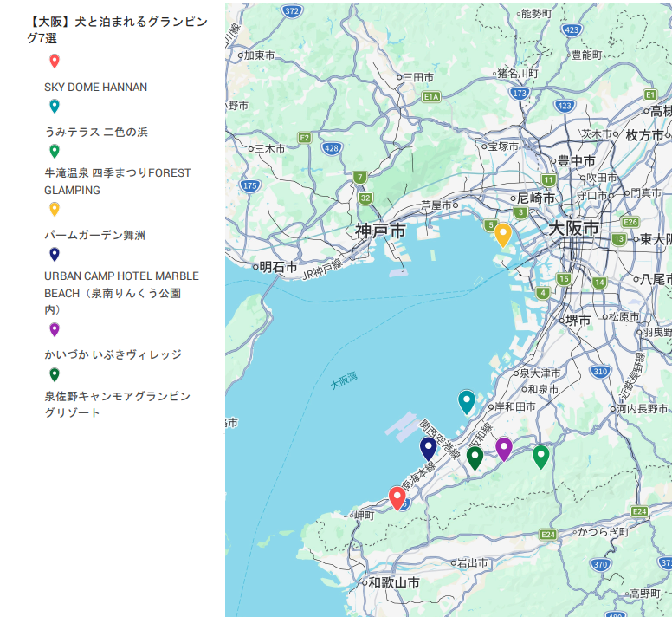Image resolution: width=672 pixels, height=617 pixels.
Task: Click the JR神戸線 railway label
Action: point(322,270)
